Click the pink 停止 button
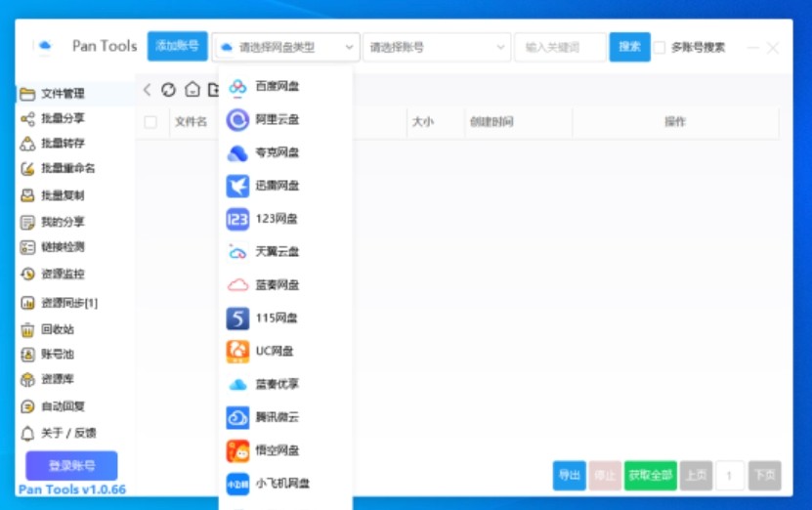The image size is (812, 510). tap(605, 475)
